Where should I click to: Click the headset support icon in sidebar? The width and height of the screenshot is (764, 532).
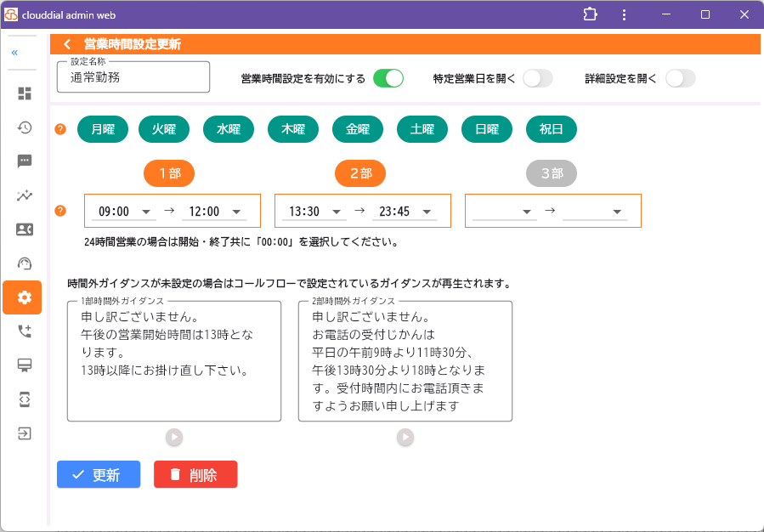point(24,263)
